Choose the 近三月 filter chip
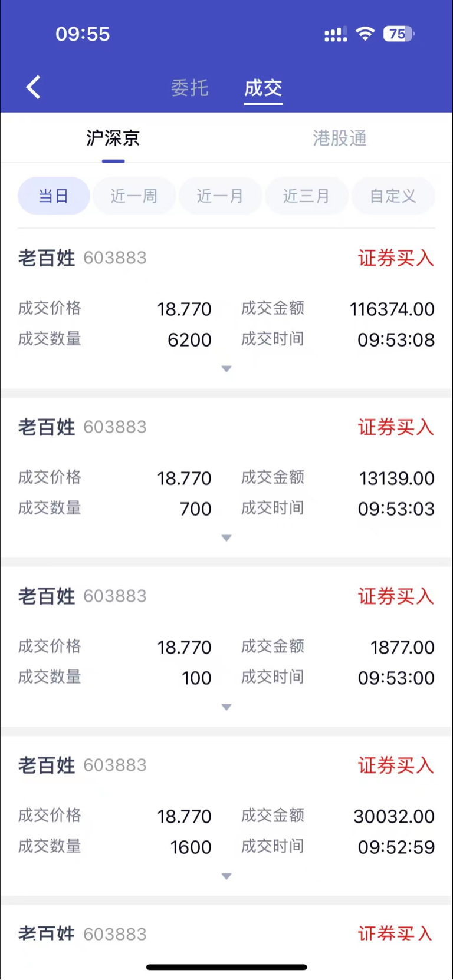453x980 pixels. (x=307, y=196)
